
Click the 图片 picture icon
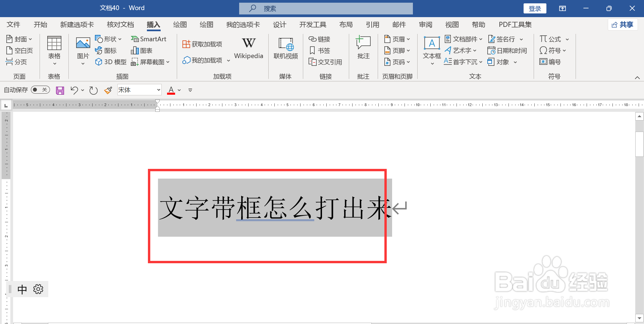click(83, 43)
